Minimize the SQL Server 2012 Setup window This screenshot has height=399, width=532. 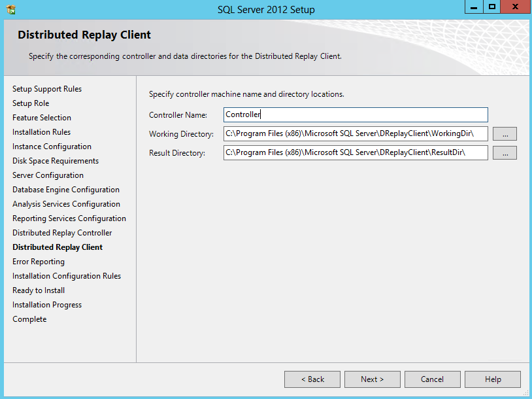(474, 7)
